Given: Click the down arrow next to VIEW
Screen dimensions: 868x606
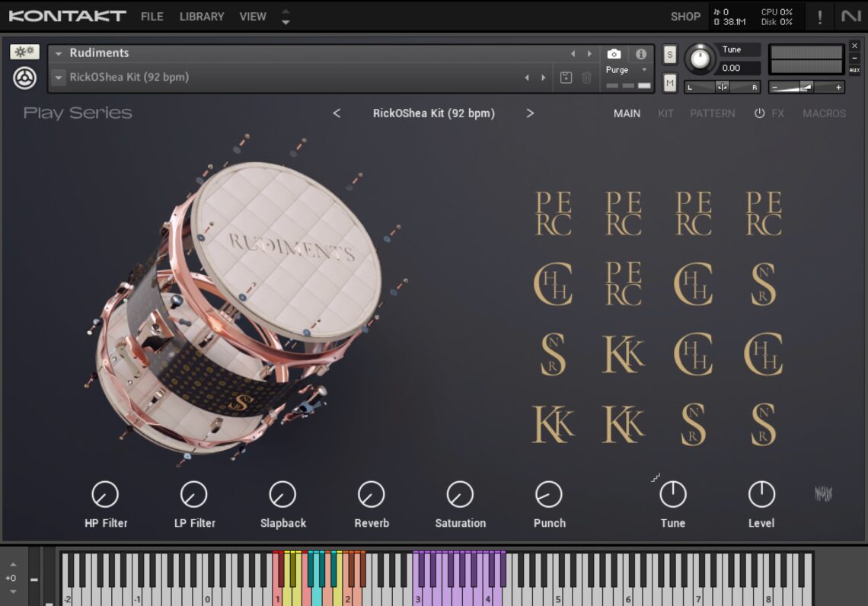Looking at the screenshot, I should [x=286, y=22].
